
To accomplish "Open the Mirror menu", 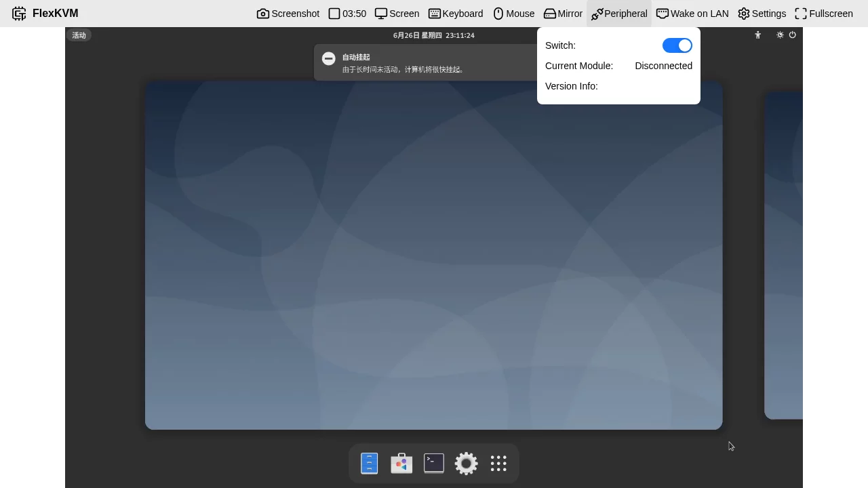I will [x=563, y=14].
